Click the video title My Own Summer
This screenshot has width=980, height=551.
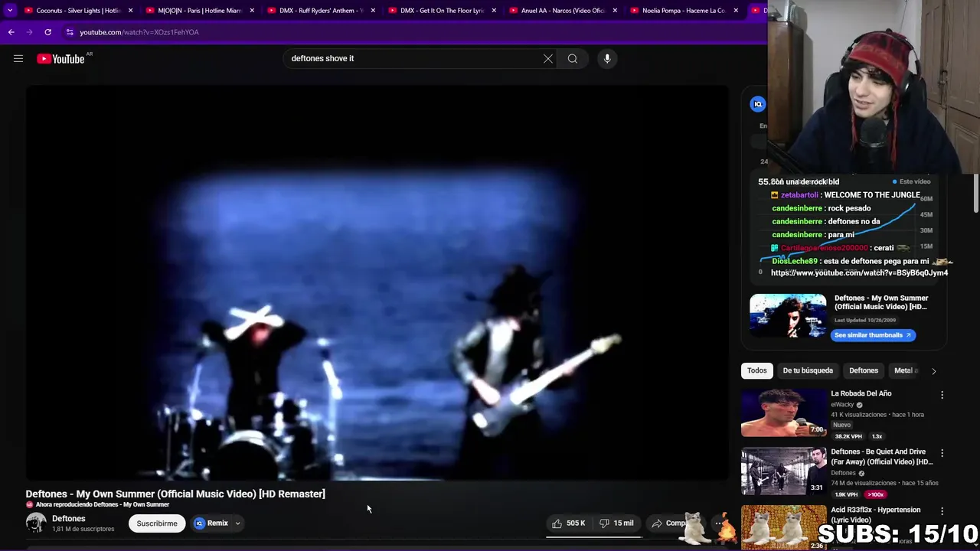pyautogui.click(x=175, y=494)
